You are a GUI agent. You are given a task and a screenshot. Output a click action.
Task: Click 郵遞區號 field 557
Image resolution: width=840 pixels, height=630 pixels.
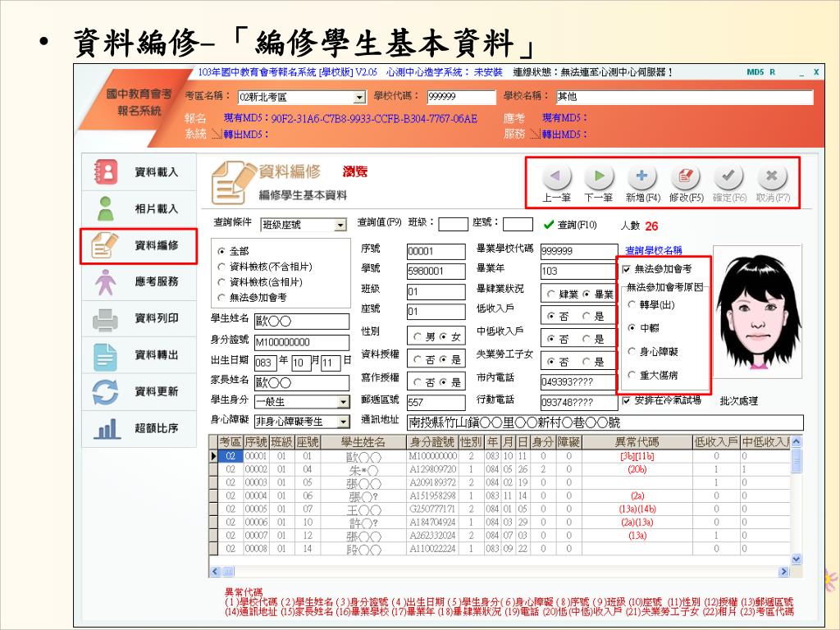(436, 402)
